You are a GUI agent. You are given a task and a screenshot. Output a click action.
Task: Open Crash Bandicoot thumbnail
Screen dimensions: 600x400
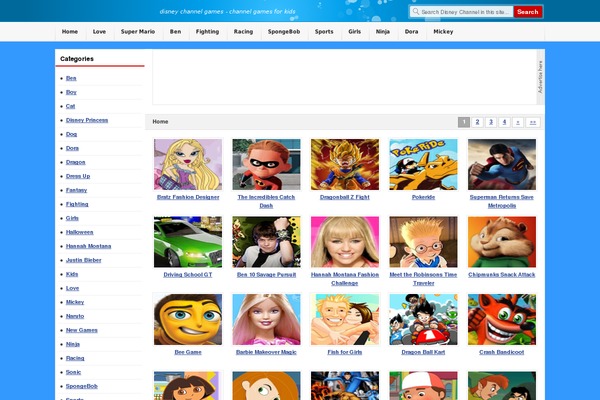click(502, 320)
